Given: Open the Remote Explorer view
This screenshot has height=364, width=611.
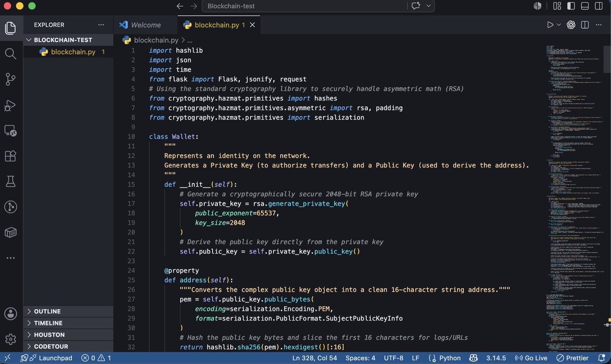Looking at the screenshot, I should 11,131.
